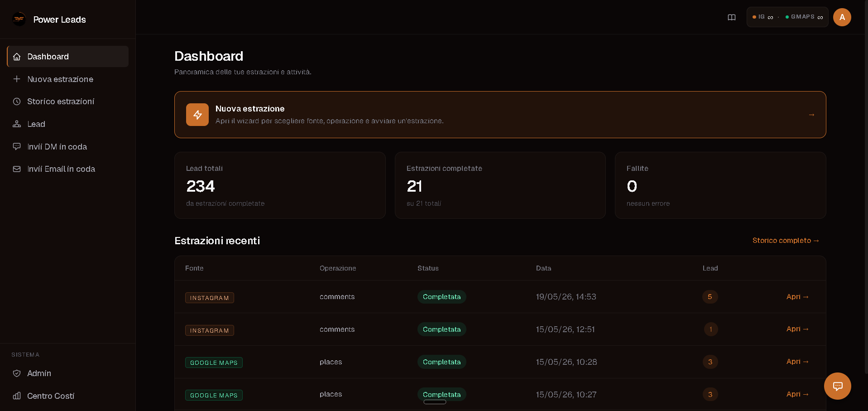Click Apri for the 19/05/26, 14:53 extraction
The image size is (868, 411).
797,297
